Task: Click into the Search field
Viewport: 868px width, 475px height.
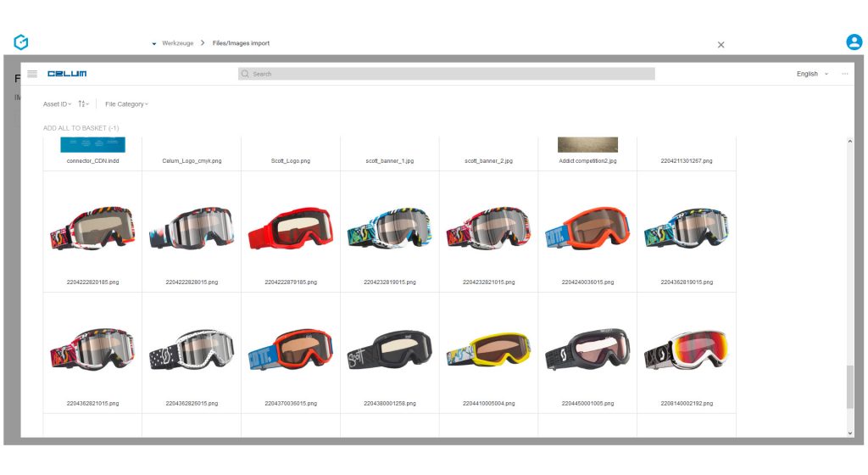Action: pyautogui.click(x=449, y=74)
